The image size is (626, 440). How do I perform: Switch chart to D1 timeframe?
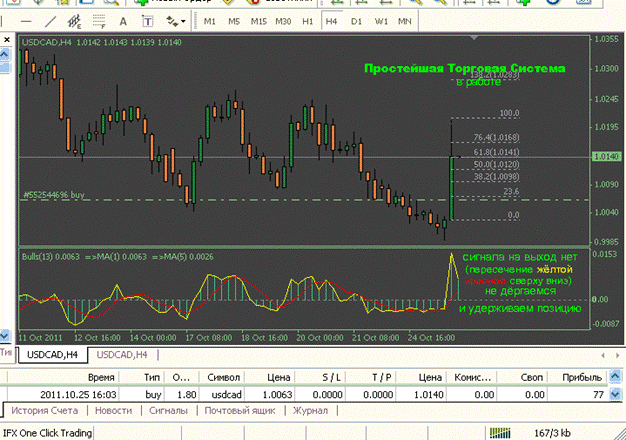[356, 21]
